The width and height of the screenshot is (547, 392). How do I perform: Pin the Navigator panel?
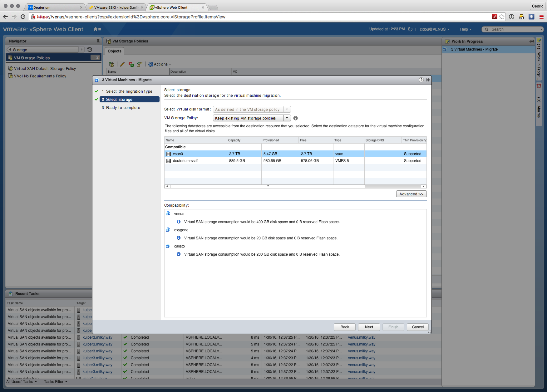pyautogui.click(x=98, y=41)
